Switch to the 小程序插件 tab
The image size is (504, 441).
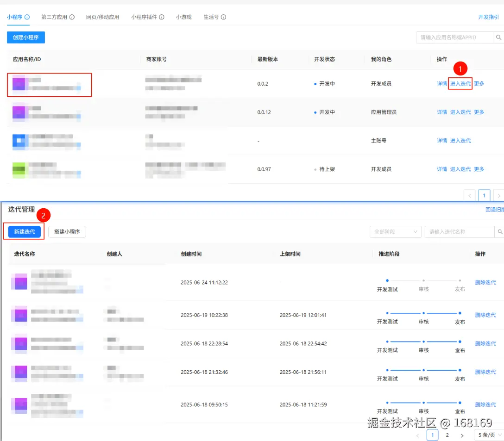coord(144,17)
